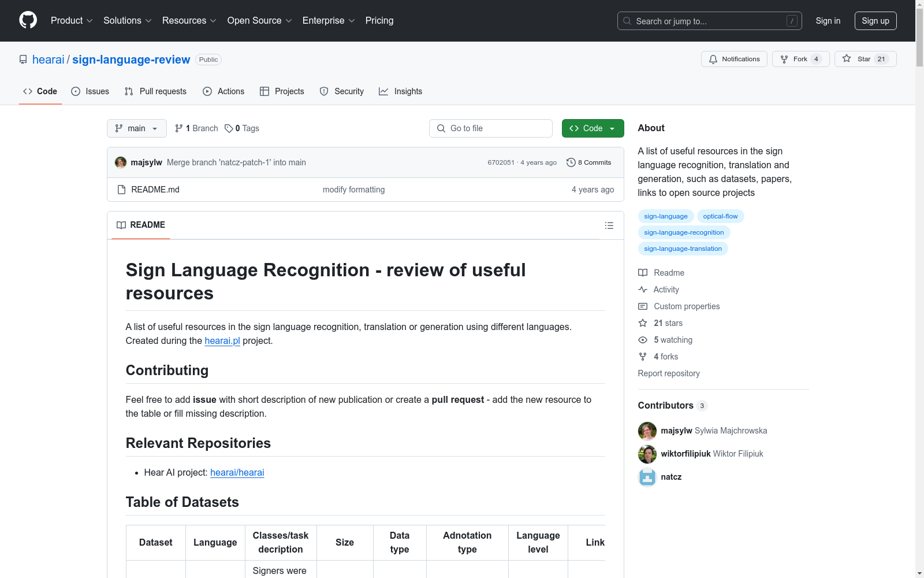
Task: Select the optical-flow topic tag
Action: pyautogui.click(x=720, y=216)
